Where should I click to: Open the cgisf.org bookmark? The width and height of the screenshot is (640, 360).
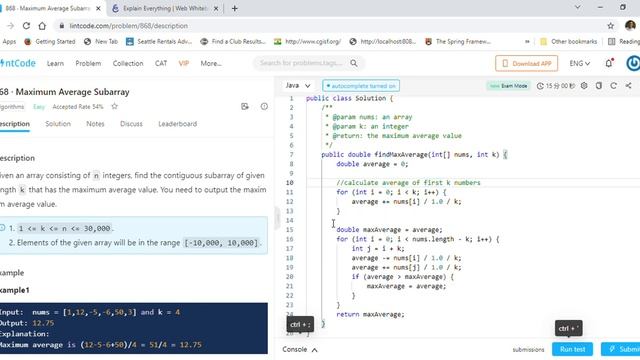[308, 42]
